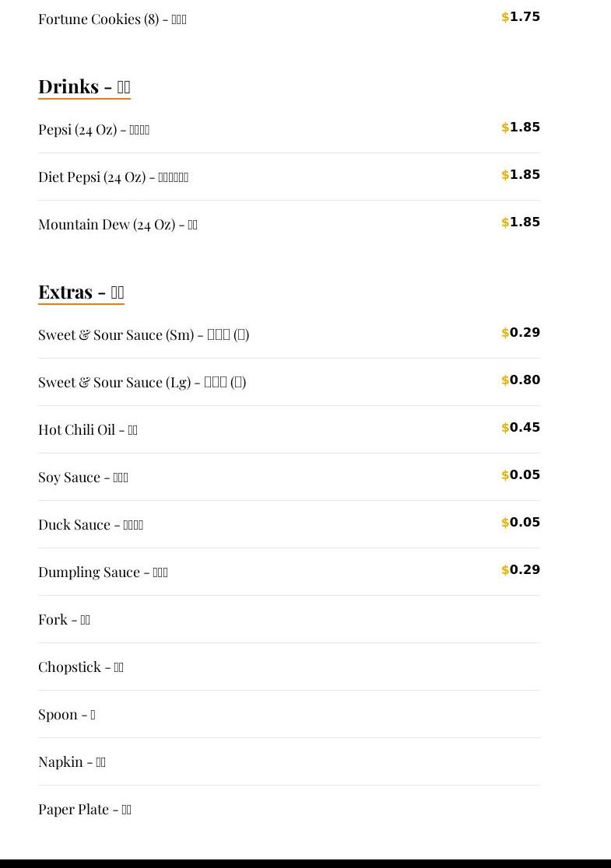The height and width of the screenshot is (868, 611).
Task: Click the $1.75 Fortune Cookies price
Action: [x=521, y=17]
